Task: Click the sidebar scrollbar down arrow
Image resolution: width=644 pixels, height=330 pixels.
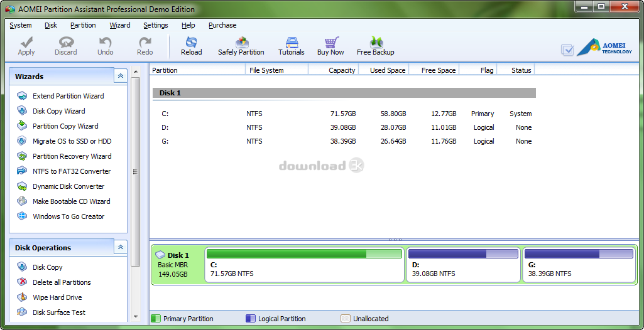Action: tap(136, 316)
